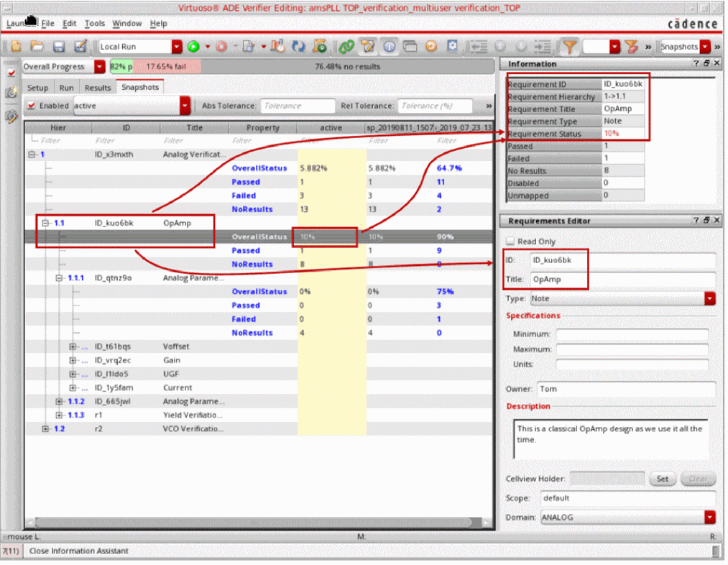Click the create snapshot camera icon in sidebar
The height and width of the screenshot is (565, 728).
[11, 93]
